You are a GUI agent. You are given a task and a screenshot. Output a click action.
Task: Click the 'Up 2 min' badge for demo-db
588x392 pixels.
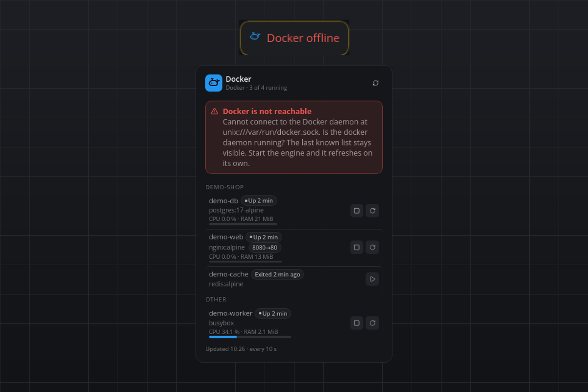259,200
